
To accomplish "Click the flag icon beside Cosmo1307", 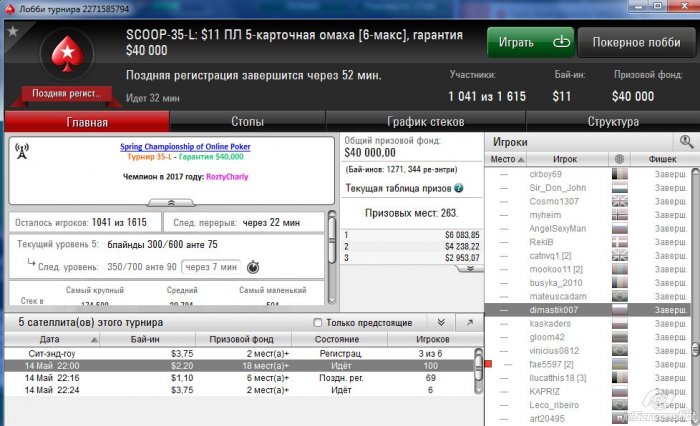I will click(x=620, y=201).
